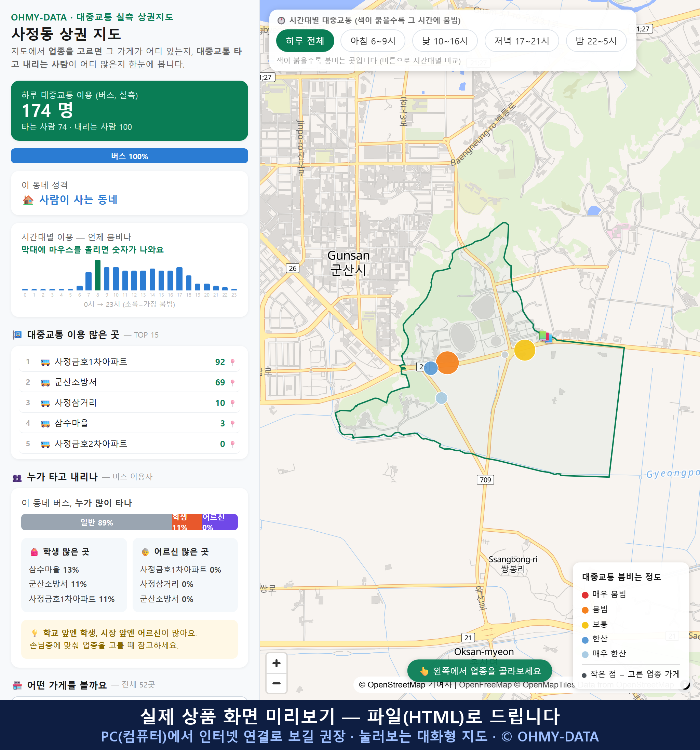
Task: Click 군산소방서 11% in 학생 많은 곳
Action: click(x=58, y=584)
